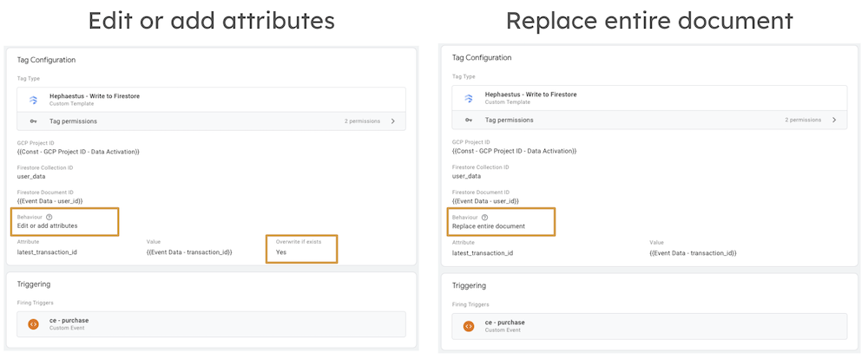868x359 pixels.
Task: Open the 'ce - purchase' trigger in the left panel
Action: pos(69,321)
